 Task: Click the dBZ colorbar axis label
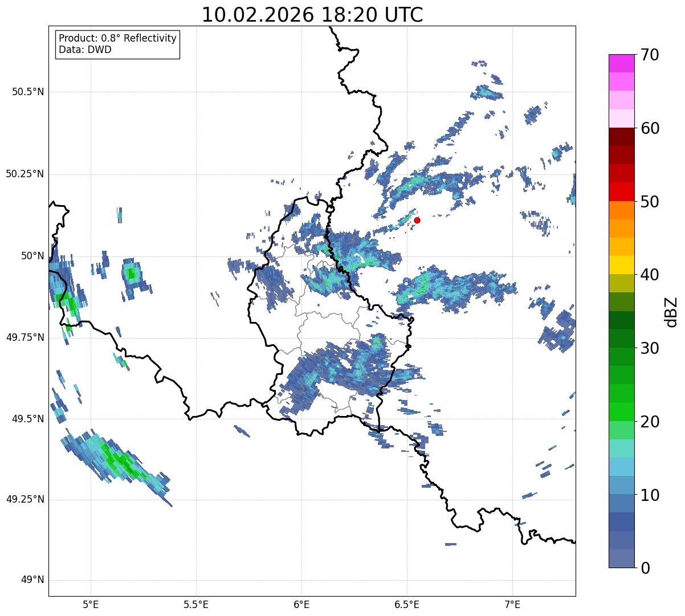click(x=671, y=311)
